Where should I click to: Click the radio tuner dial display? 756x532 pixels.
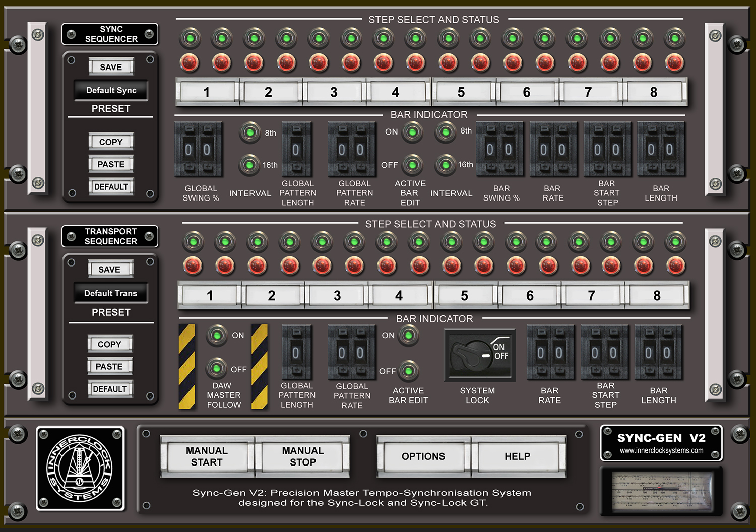(661, 490)
